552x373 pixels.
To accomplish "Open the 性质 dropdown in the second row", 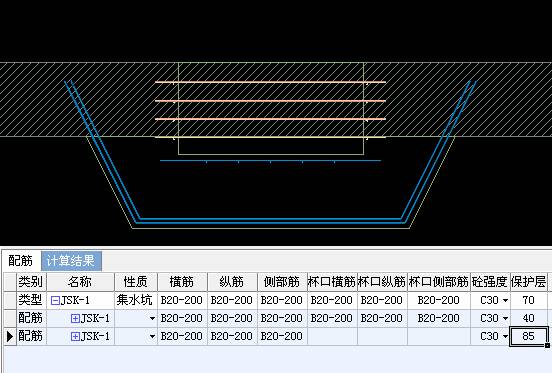I will tap(152, 318).
